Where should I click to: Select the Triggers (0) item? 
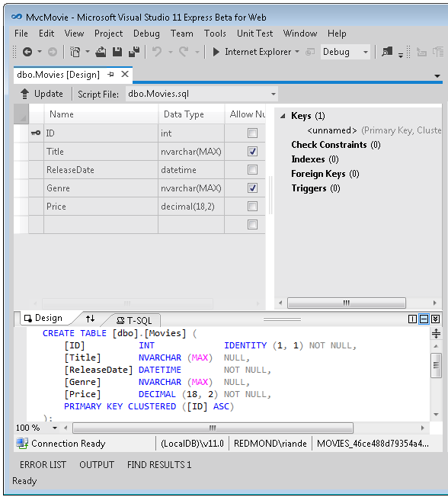315,188
